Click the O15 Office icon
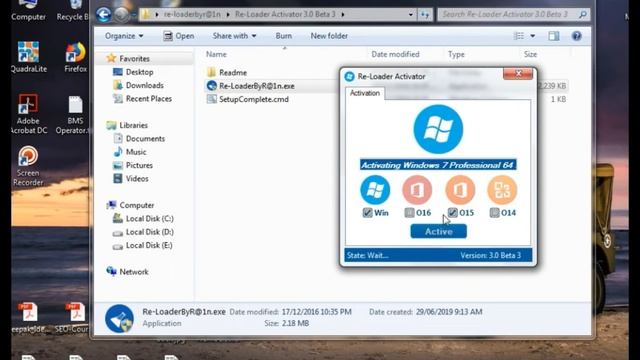The image size is (640, 360). pos(460,190)
